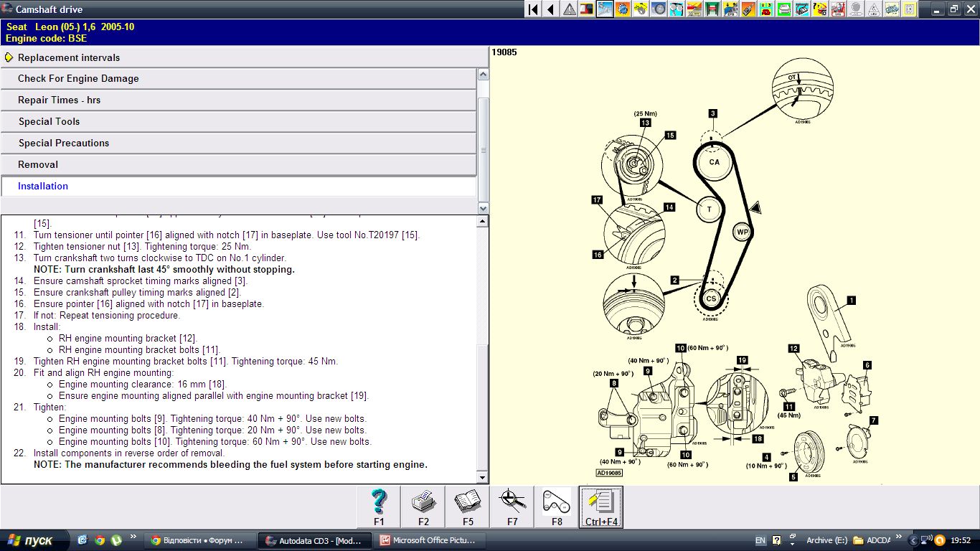Restore down the Autodata window
Image resolution: width=980 pixels, height=551 pixels.
tap(953, 9)
